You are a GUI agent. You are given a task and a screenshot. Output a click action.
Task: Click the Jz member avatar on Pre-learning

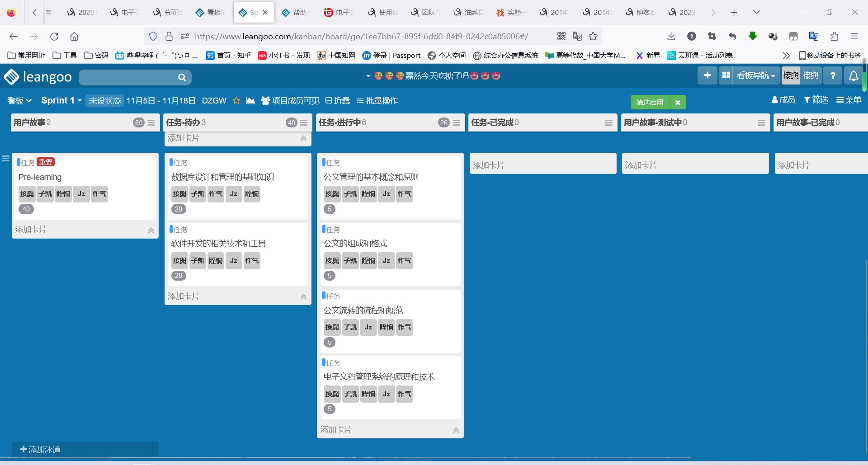coord(81,194)
